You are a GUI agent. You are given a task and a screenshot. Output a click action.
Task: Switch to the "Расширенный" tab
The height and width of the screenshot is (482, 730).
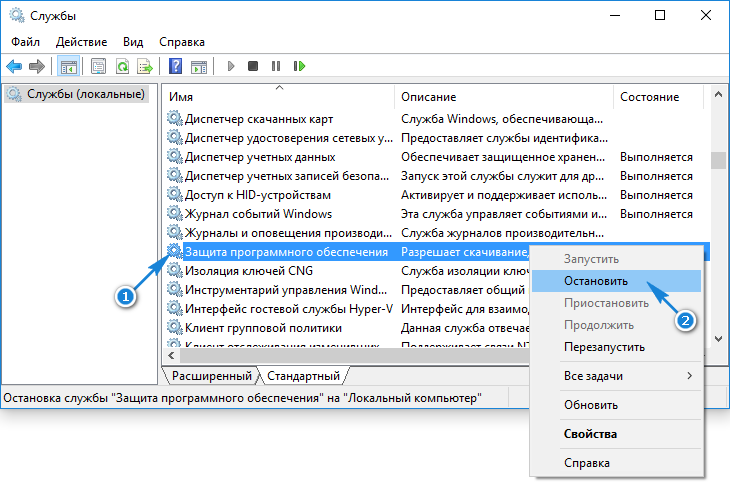211,376
